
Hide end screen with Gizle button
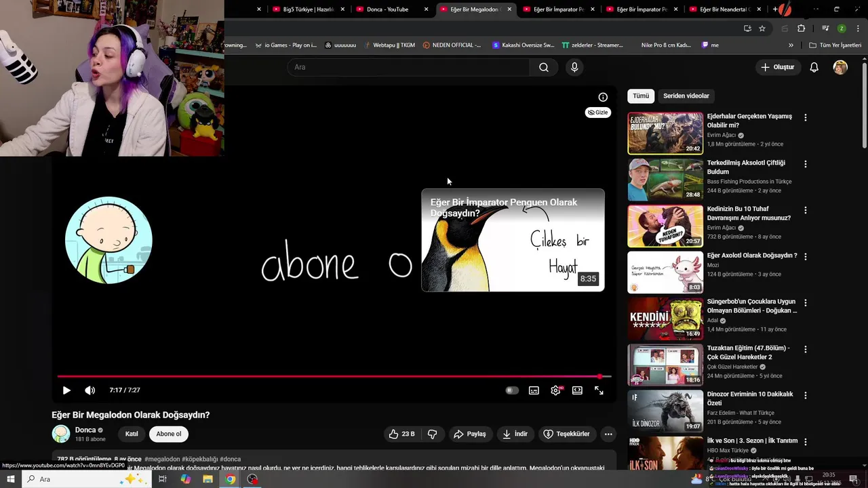coord(597,113)
